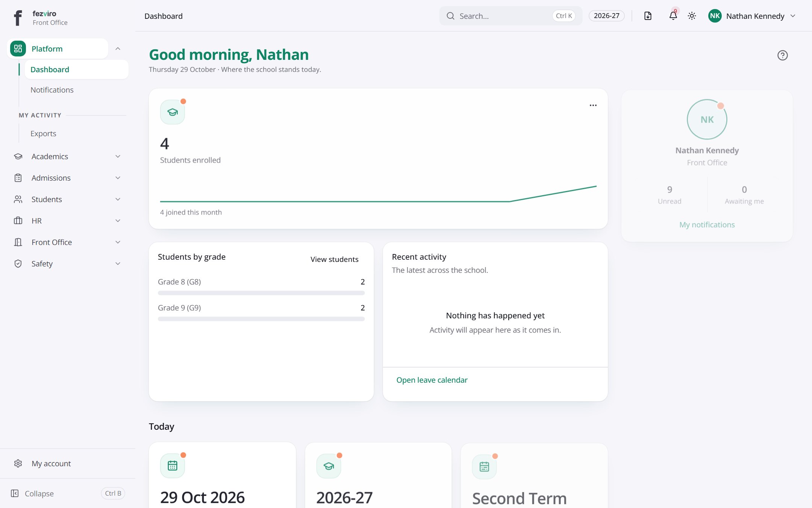Expand the Academics menu chevron
Viewport: 812px width, 508px height.
118,156
